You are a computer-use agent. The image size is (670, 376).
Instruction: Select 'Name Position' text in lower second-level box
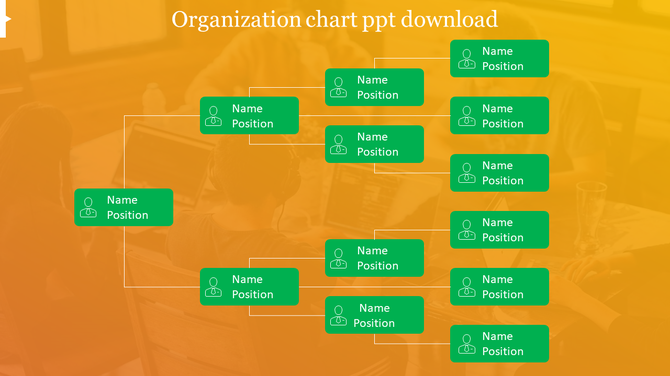coord(253,287)
